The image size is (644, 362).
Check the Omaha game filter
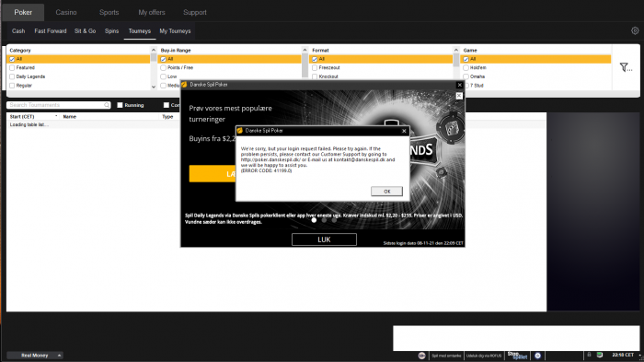tap(466, 77)
